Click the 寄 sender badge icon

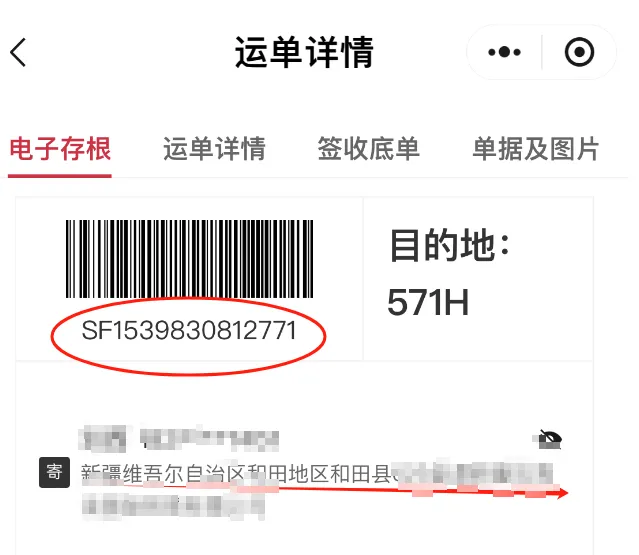click(x=54, y=473)
